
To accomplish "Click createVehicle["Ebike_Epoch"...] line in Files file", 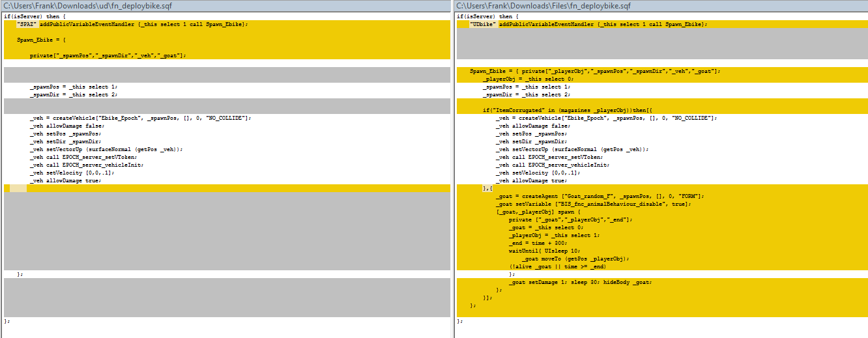I will click(x=606, y=118).
